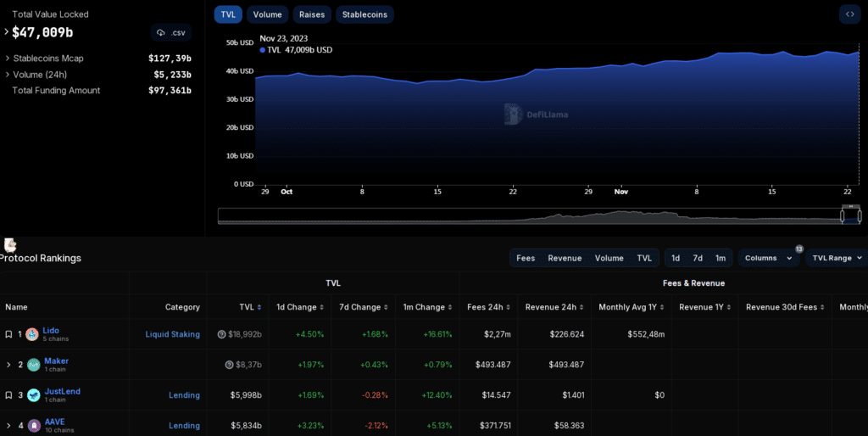
Task: Open the JustLend protocol link
Action: (x=63, y=392)
